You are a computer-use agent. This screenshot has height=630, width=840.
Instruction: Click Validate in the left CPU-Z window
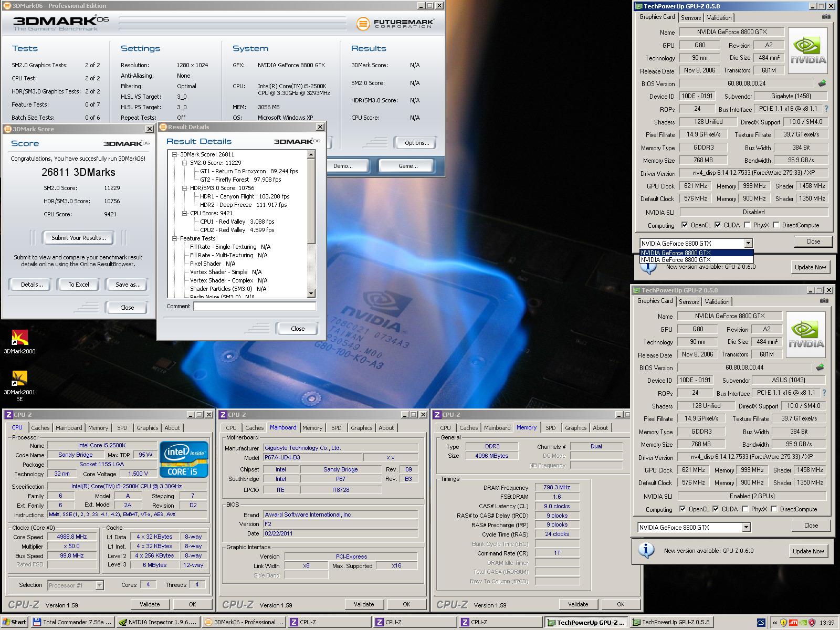pos(150,604)
